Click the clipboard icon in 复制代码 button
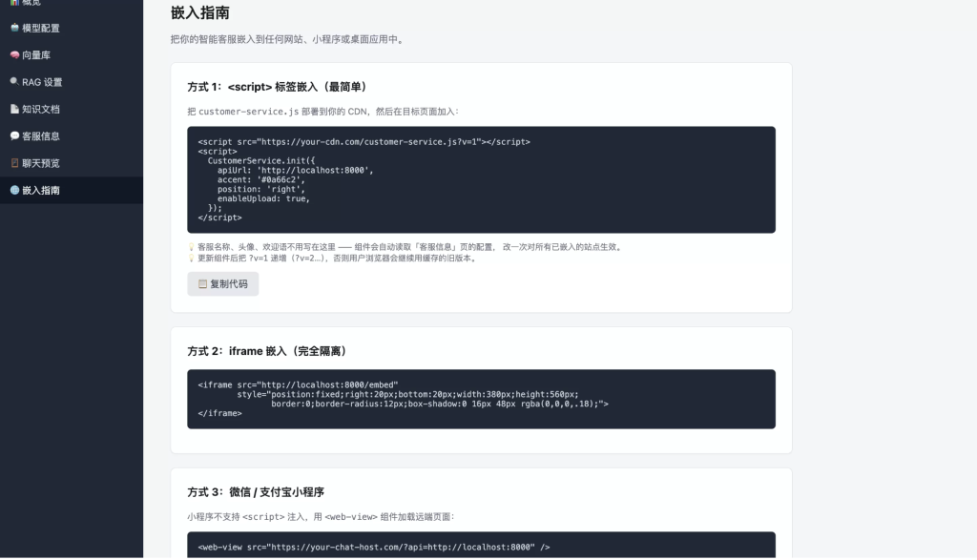Screen dimensions: 977x560 coord(202,284)
